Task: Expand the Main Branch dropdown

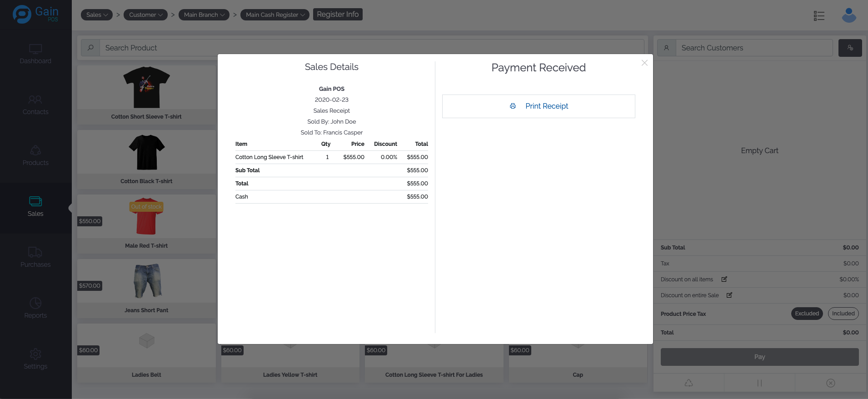Action: (x=204, y=15)
